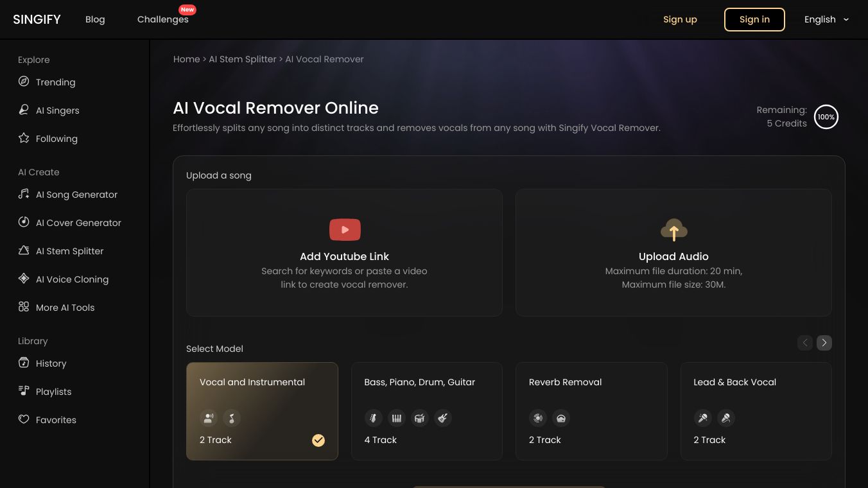This screenshot has width=868, height=488.
Task: Click the "Select Model" label
Action: click(x=214, y=349)
